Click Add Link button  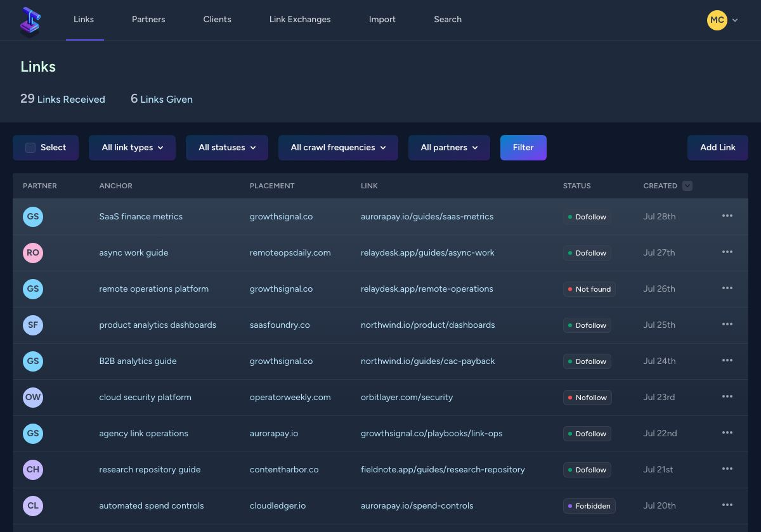point(718,148)
